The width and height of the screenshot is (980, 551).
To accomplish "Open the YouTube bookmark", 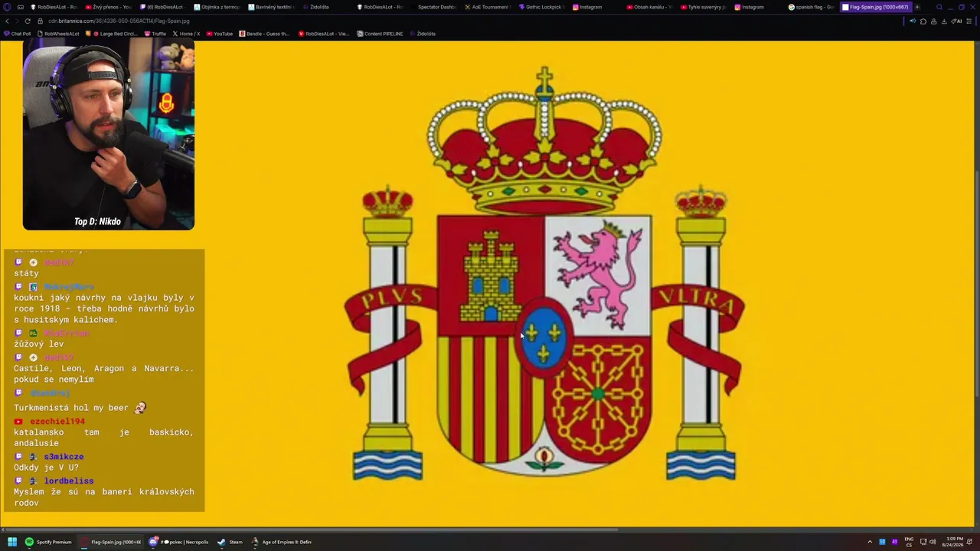I will point(220,34).
